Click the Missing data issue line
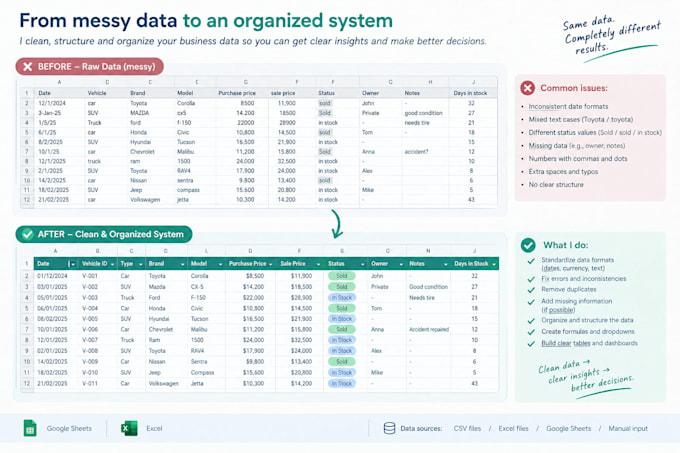This screenshot has width=680, height=453. [577, 146]
